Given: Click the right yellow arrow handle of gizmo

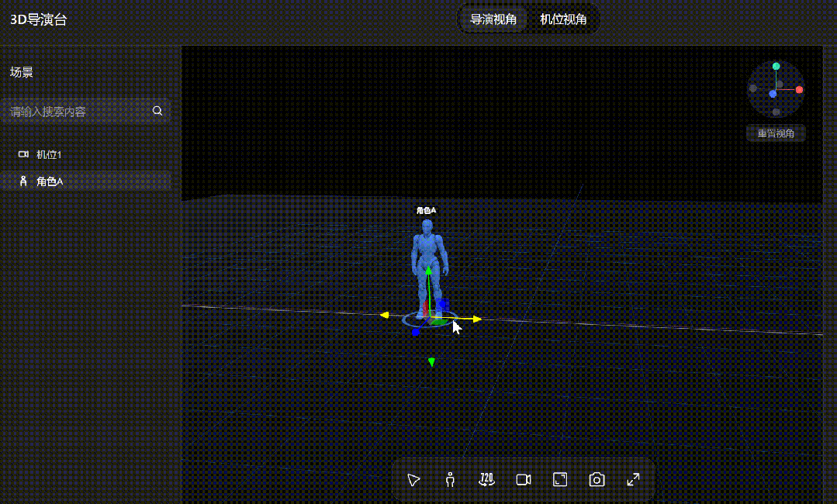Looking at the screenshot, I should coord(477,319).
